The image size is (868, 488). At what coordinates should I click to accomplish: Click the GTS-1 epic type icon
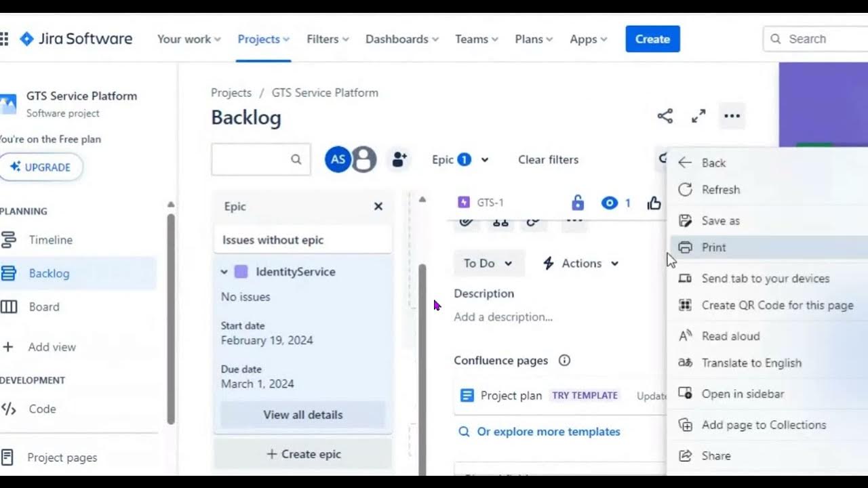pyautogui.click(x=464, y=202)
